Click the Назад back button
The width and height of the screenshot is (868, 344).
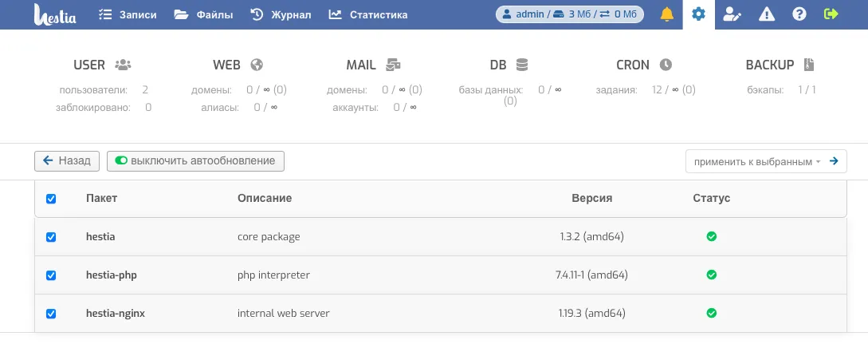point(67,161)
